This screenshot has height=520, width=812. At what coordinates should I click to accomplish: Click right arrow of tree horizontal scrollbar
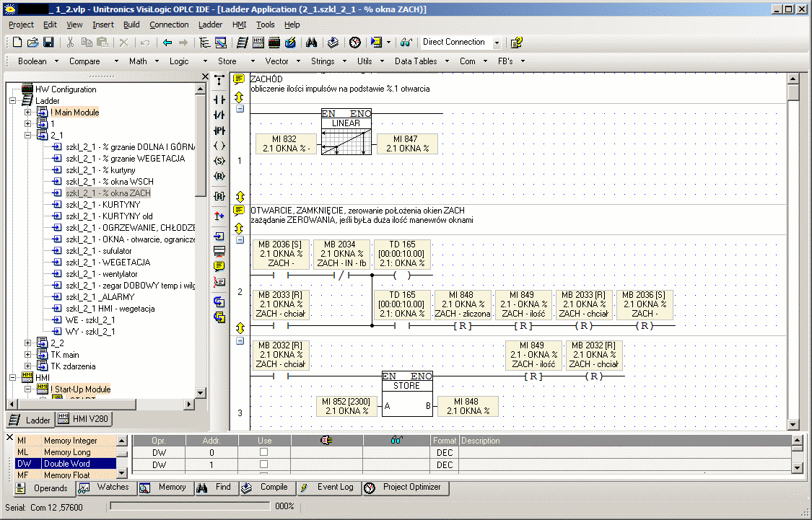[x=189, y=404]
